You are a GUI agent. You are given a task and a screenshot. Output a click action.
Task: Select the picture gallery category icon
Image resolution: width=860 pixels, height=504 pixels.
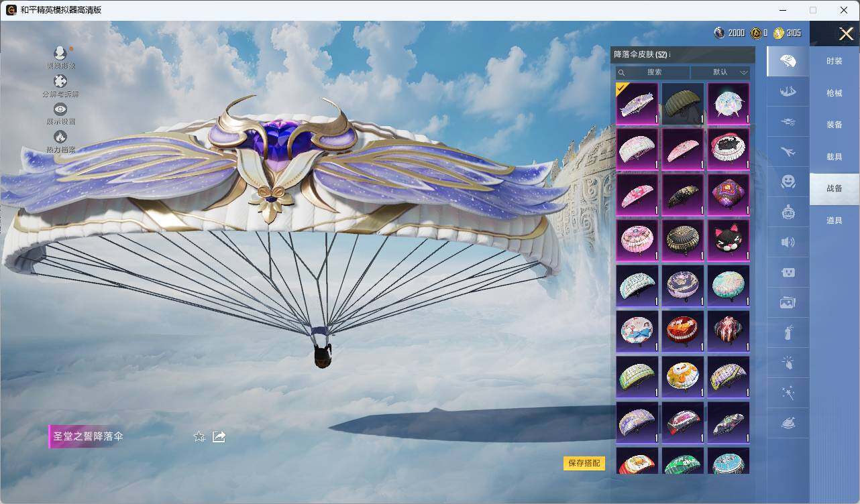(x=788, y=302)
